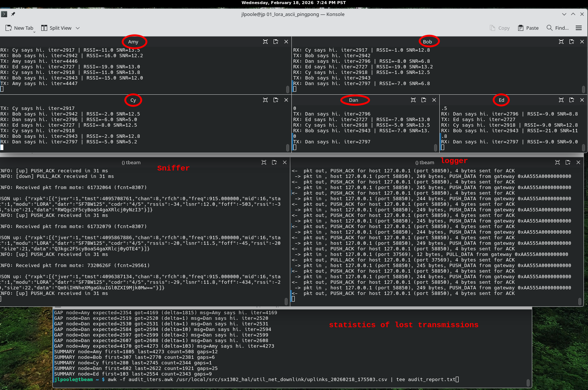Expand the Split View dropdown chevron

[x=78, y=28]
